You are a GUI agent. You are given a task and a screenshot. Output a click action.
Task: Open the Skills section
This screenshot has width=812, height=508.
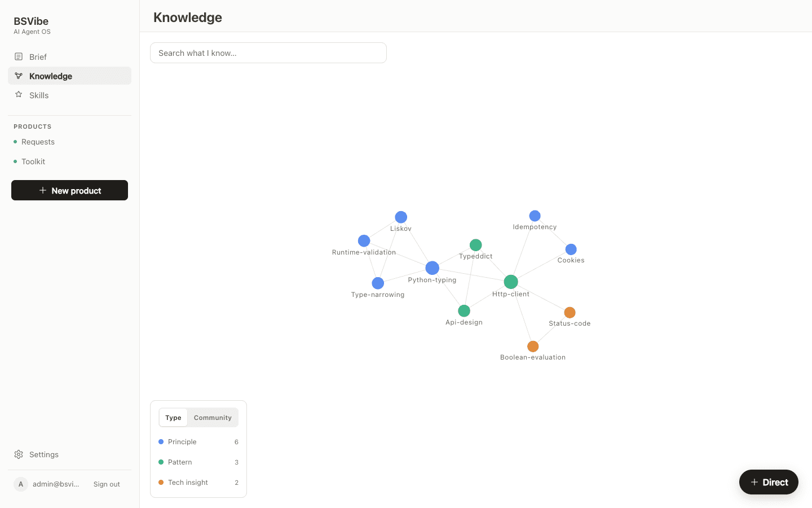coord(69,95)
